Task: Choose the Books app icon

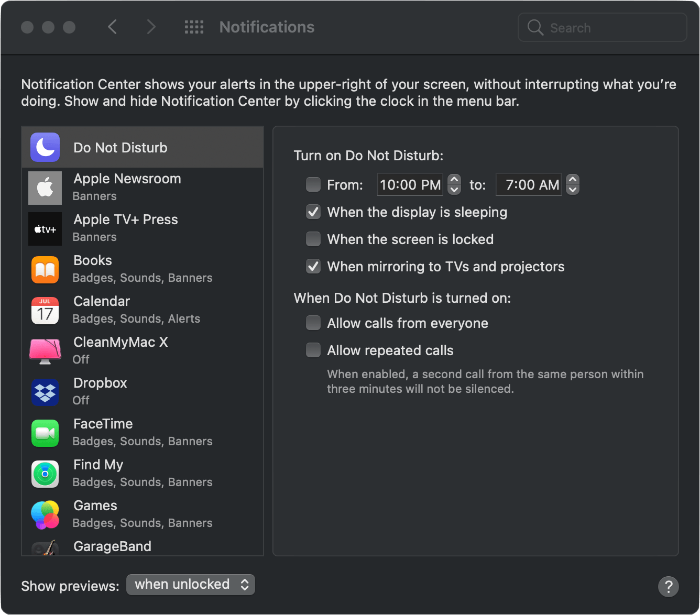Action: [x=45, y=270]
